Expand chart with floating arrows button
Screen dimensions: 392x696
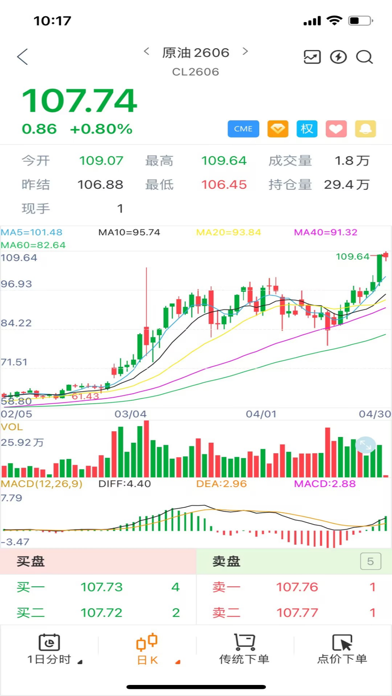pos(366,445)
